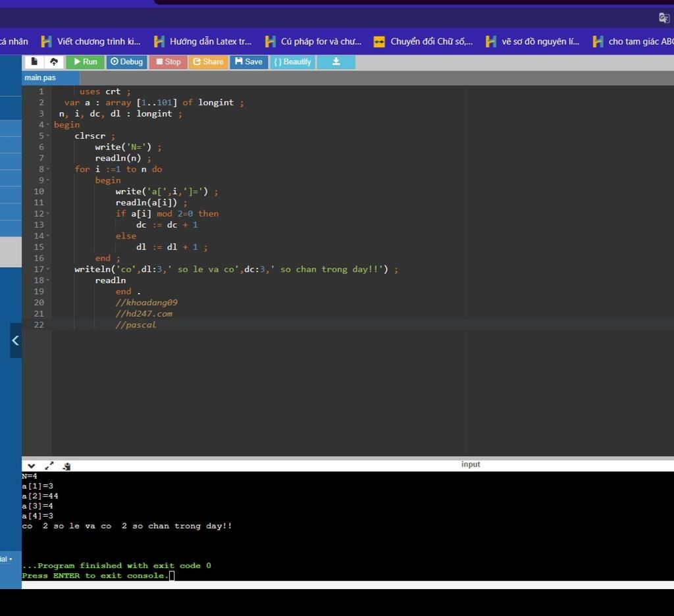Click console output 'a[2]=44'
The image size is (674, 616).
pos(40,496)
